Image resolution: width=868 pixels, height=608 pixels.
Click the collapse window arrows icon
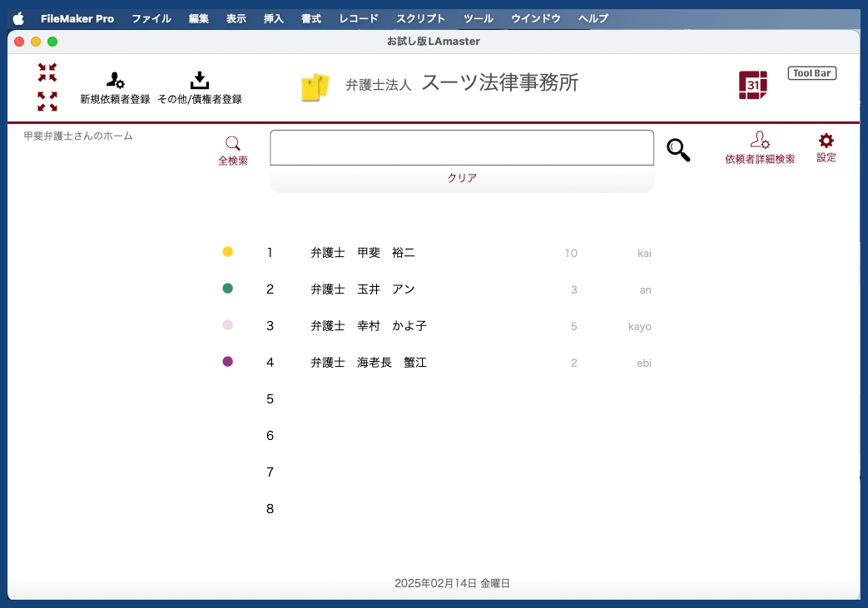[x=47, y=72]
